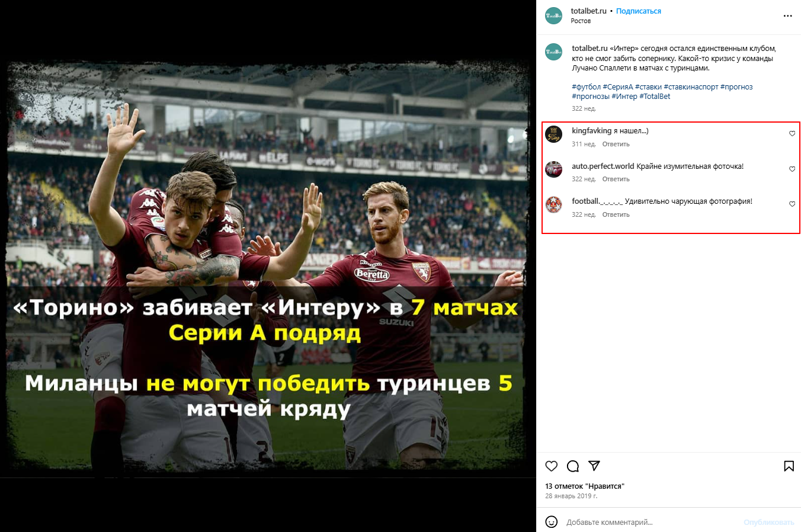Image resolution: width=801 pixels, height=532 pixels.
Task: Open the #СерияА hashtag
Action: tap(618, 87)
